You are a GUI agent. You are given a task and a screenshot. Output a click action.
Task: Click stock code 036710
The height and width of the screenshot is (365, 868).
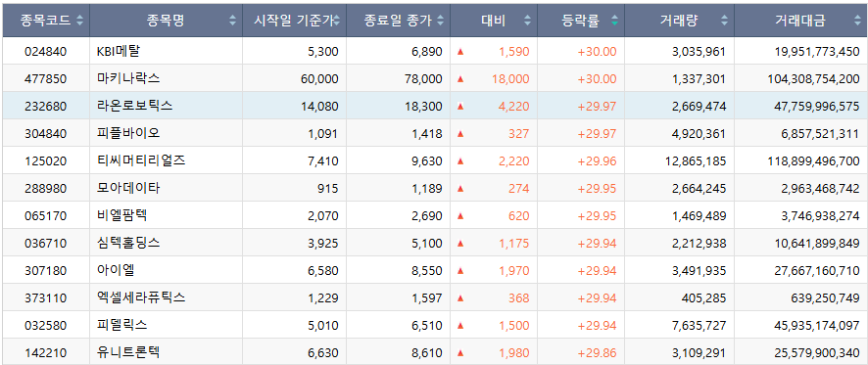coord(46,244)
